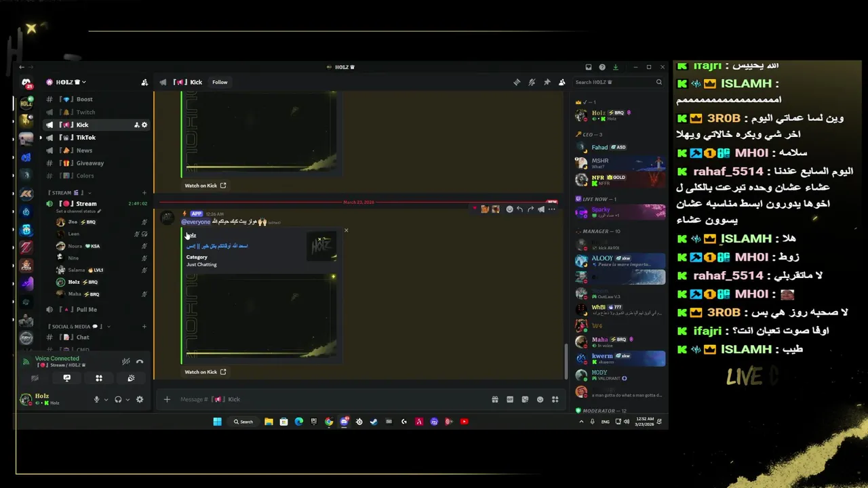Toggle headphones deafen in user panel
This screenshot has height=488, width=868.
[118, 399]
